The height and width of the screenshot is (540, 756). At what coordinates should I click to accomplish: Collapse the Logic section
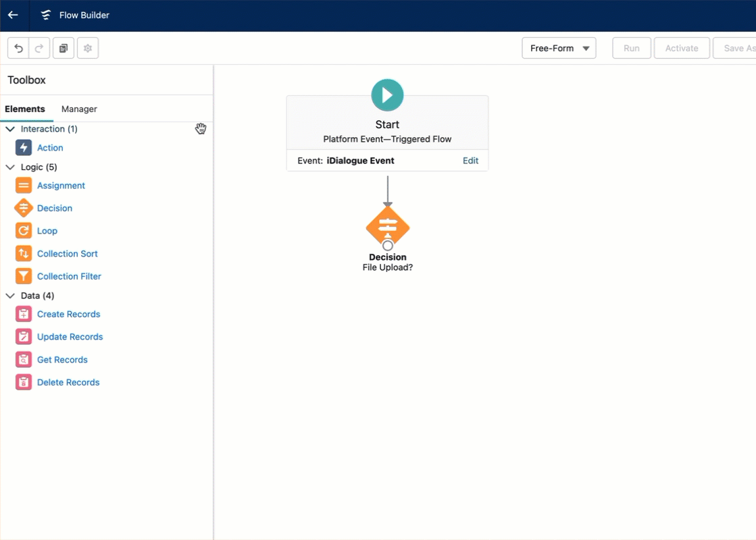(x=10, y=167)
